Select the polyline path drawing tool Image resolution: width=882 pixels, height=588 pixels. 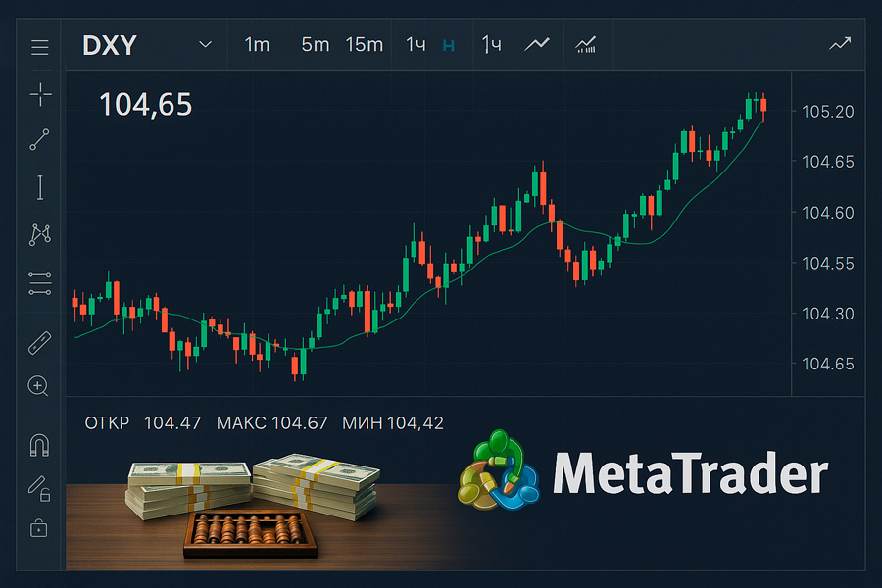click(40, 234)
